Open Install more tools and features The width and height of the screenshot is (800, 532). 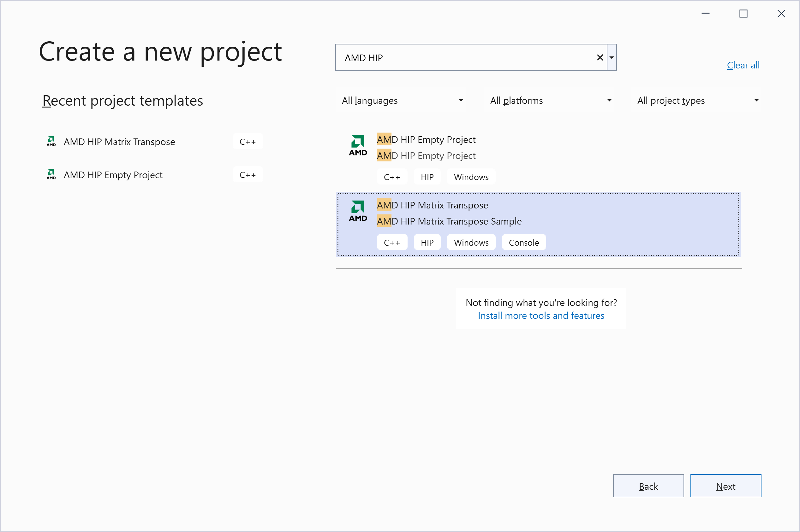coord(541,316)
